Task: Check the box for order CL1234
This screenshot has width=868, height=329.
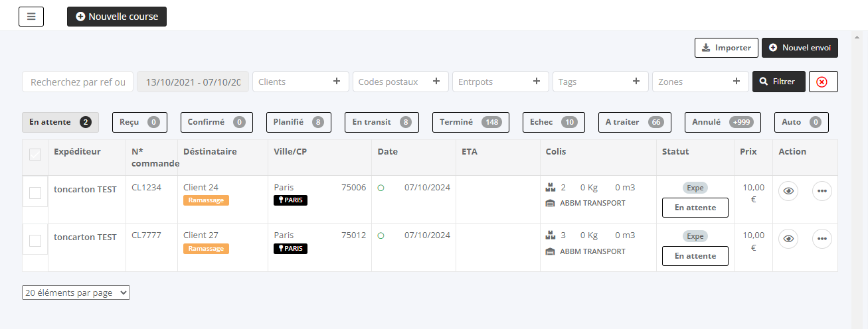Action: (35, 192)
